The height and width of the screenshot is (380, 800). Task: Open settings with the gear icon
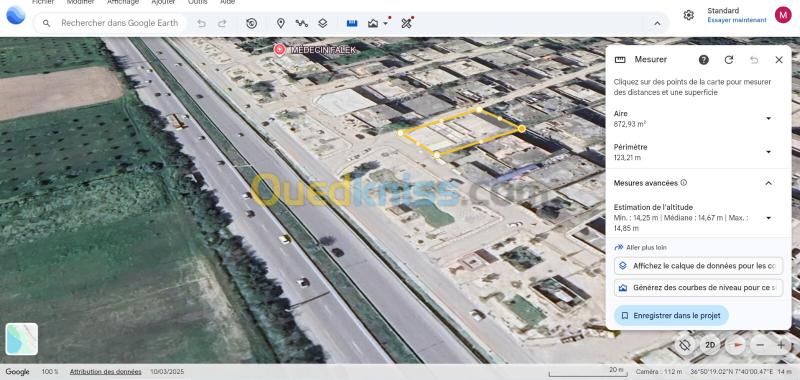coord(688,15)
